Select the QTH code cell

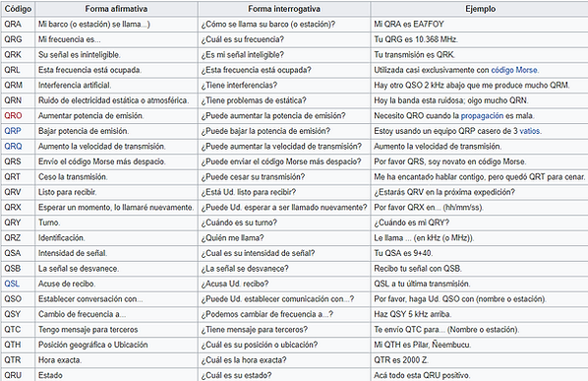point(18,345)
